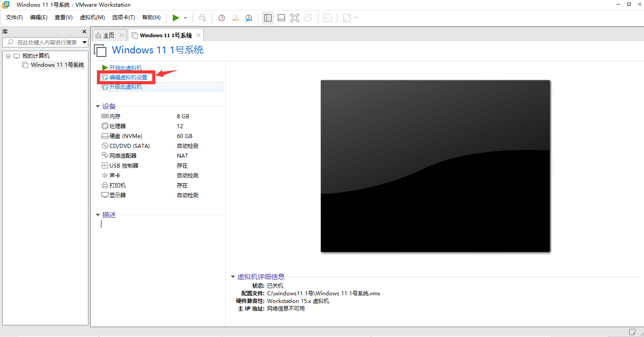Open the library search dropdown arrow
Viewport: 644px width, 337px height.
pos(85,42)
